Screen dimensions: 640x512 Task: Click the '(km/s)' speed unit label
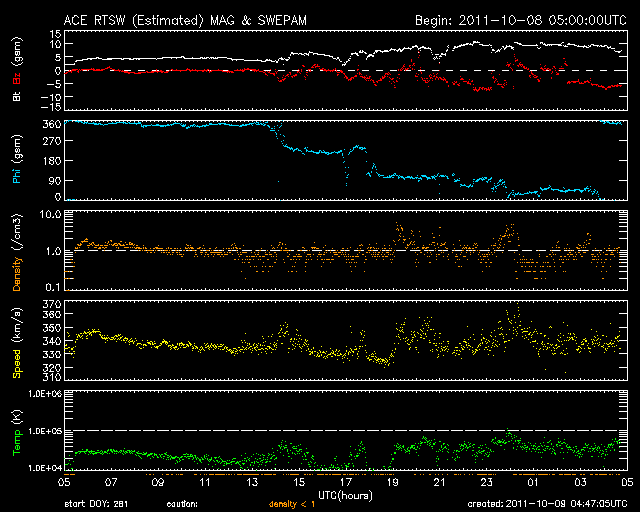coord(17,325)
